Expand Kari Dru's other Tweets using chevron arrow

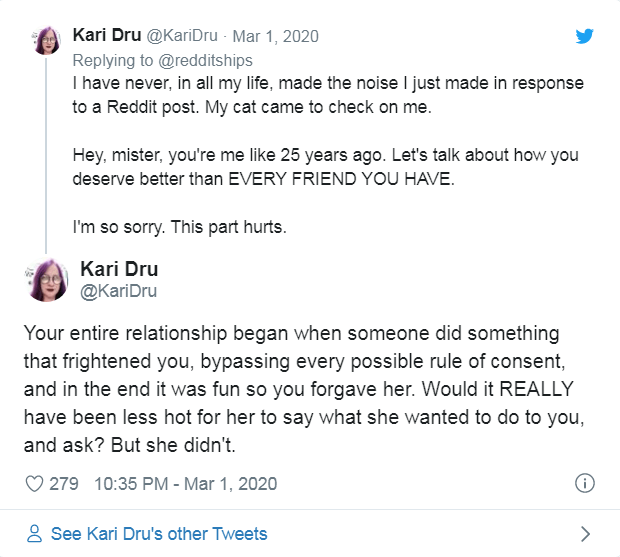(586, 534)
